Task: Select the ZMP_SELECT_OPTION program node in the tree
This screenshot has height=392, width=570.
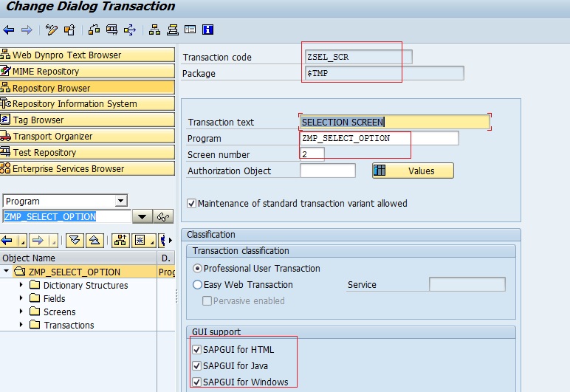Action: click(x=74, y=272)
